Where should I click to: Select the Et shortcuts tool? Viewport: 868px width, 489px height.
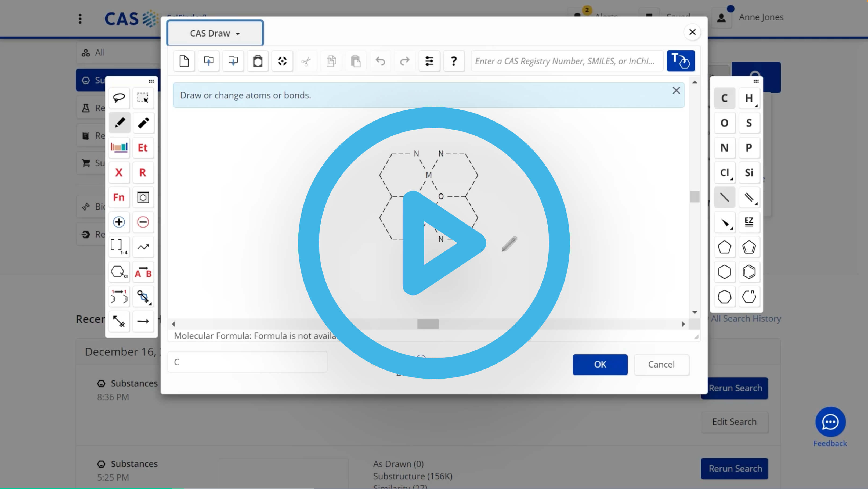(143, 148)
